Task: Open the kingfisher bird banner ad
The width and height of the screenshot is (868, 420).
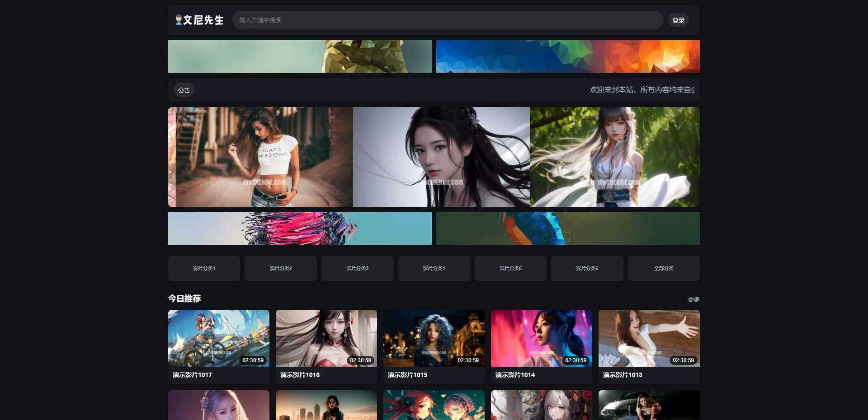Action: [x=568, y=229]
